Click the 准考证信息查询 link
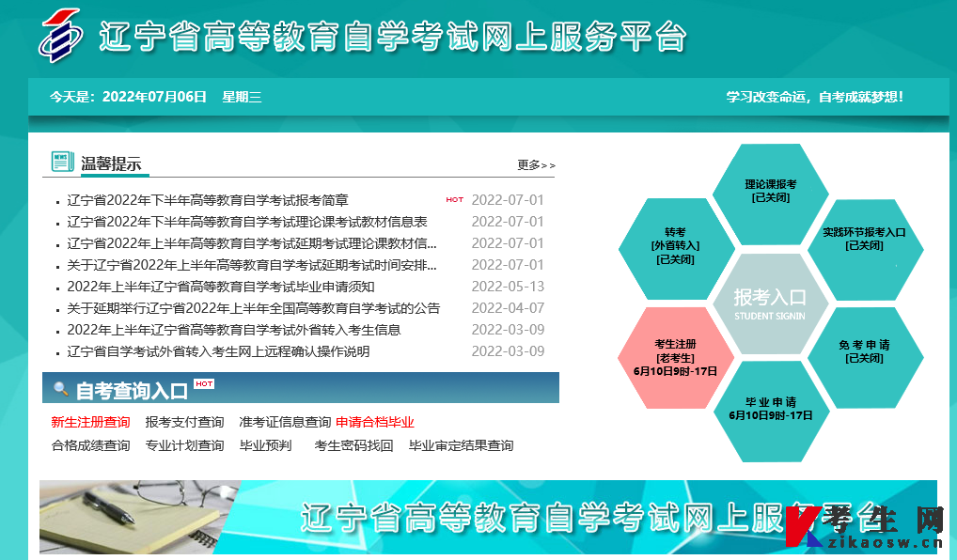957x560 pixels. click(285, 422)
